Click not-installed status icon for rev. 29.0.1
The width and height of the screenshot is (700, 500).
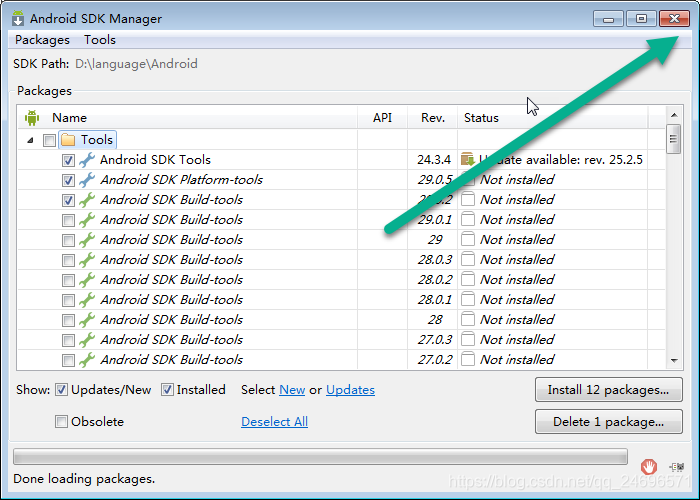click(x=467, y=219)
